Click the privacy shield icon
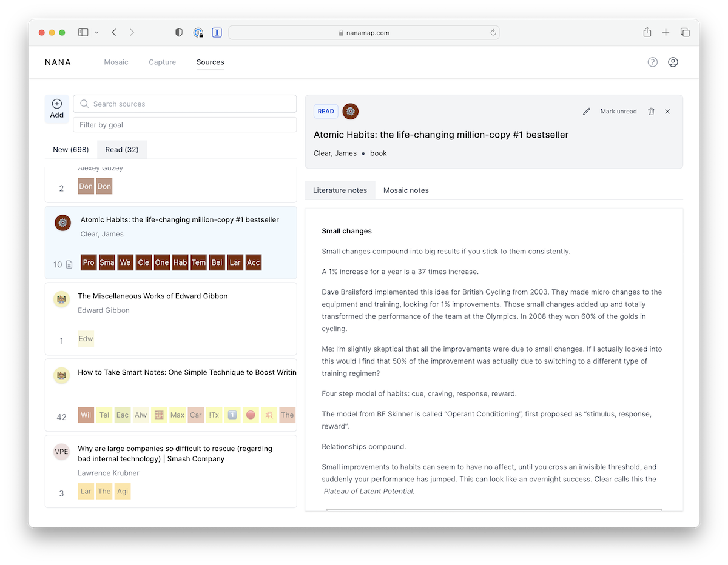Image resolution: width=728 pixels, height=565 pixels. tap(179, 32)
